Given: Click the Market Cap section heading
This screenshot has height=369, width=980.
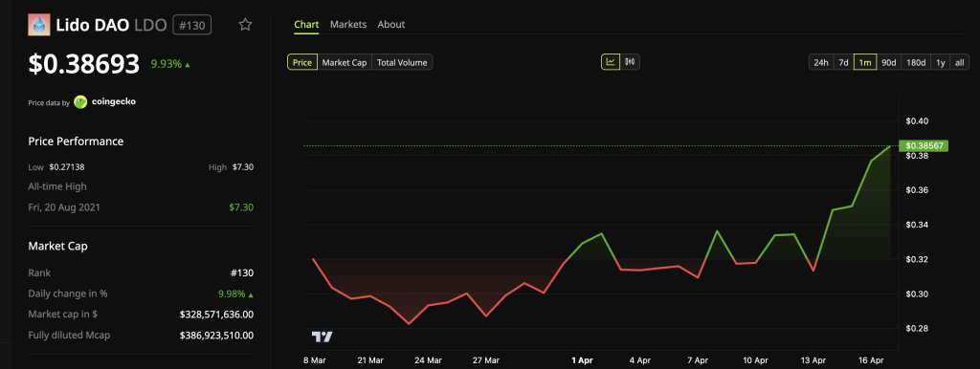Looking at the screenshot, I should tap(57, 246).
